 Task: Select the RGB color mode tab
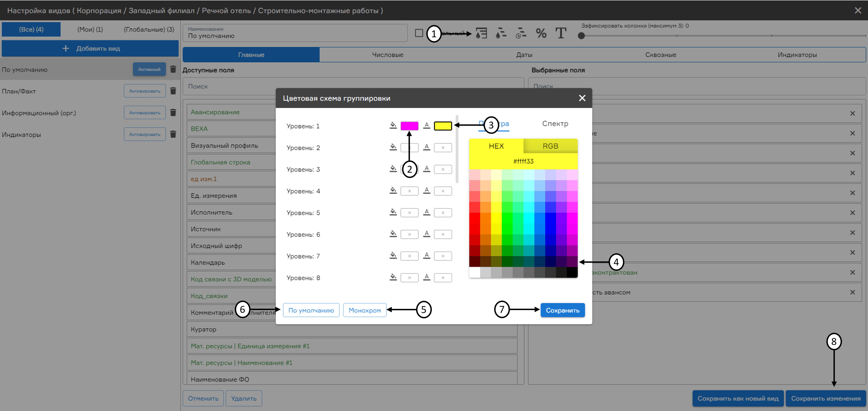(550, 146)
